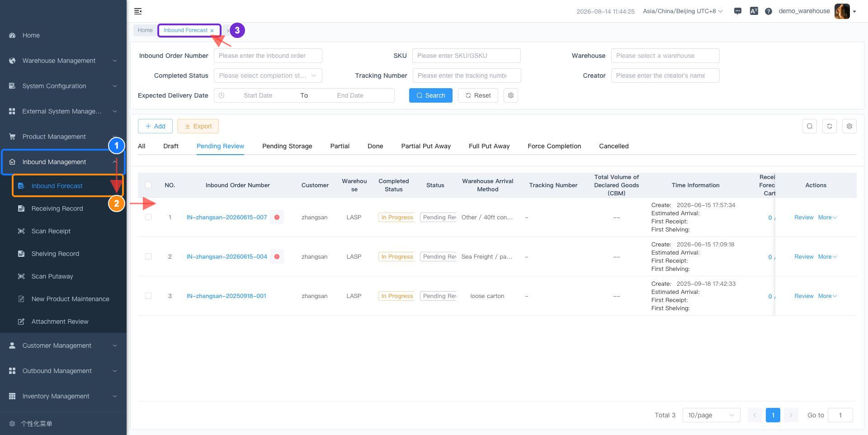Close the Inbound Forecast tab
The image size is (868, 435).
point(212,31)
